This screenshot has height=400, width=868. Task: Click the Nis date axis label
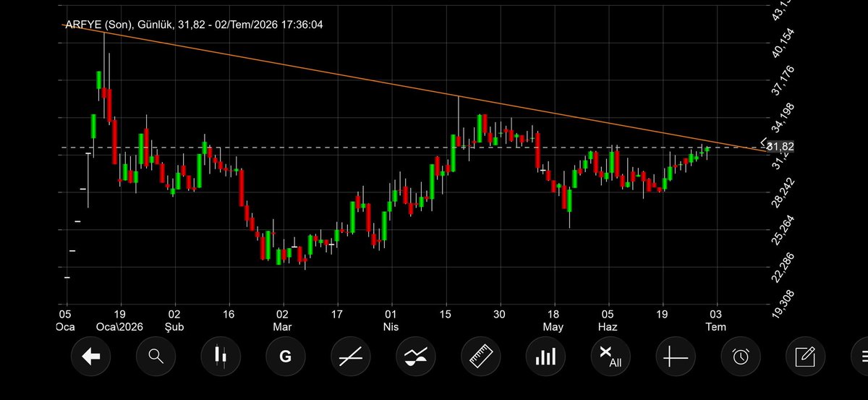click(391, 327)
